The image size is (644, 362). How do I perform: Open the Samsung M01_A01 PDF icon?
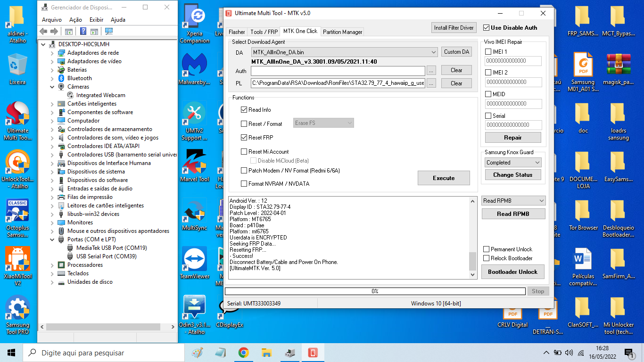[x=583, y=72]
